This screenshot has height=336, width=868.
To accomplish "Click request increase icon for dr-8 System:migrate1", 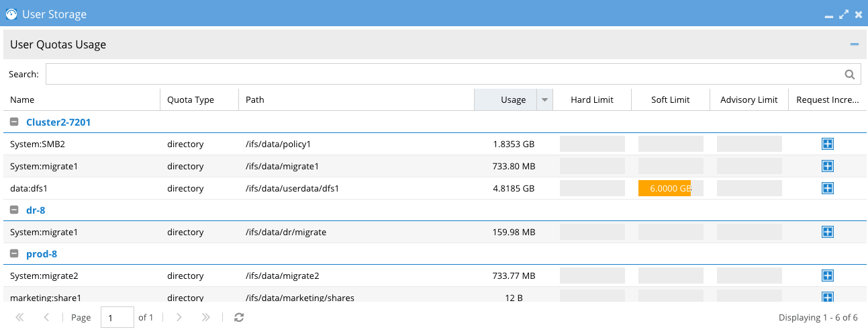I will point(828,232).
